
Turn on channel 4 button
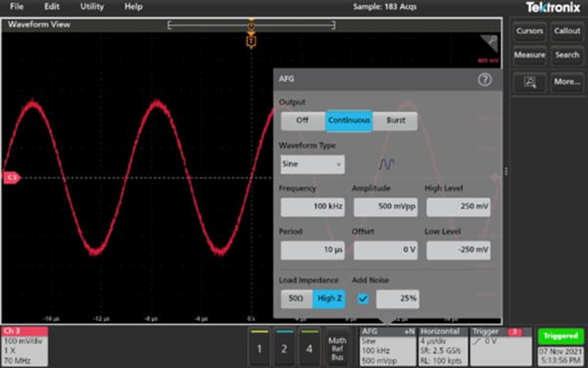pos(309,346)
